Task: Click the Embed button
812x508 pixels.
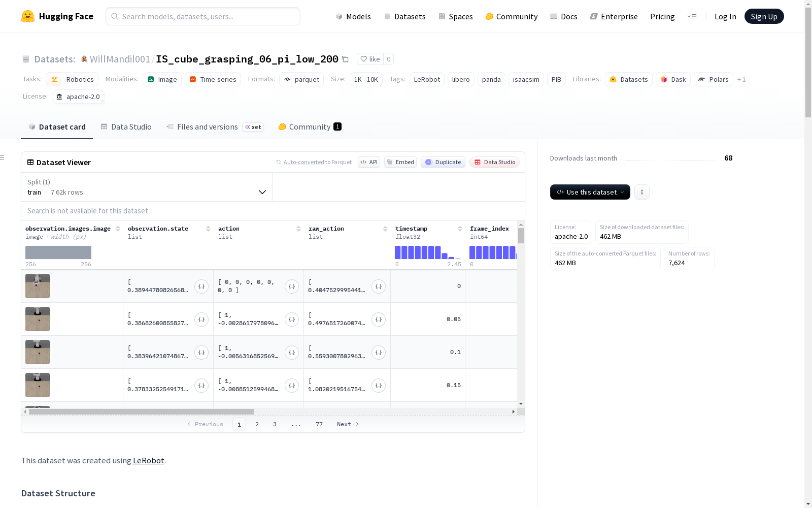Action: click(x=400, y=162)
